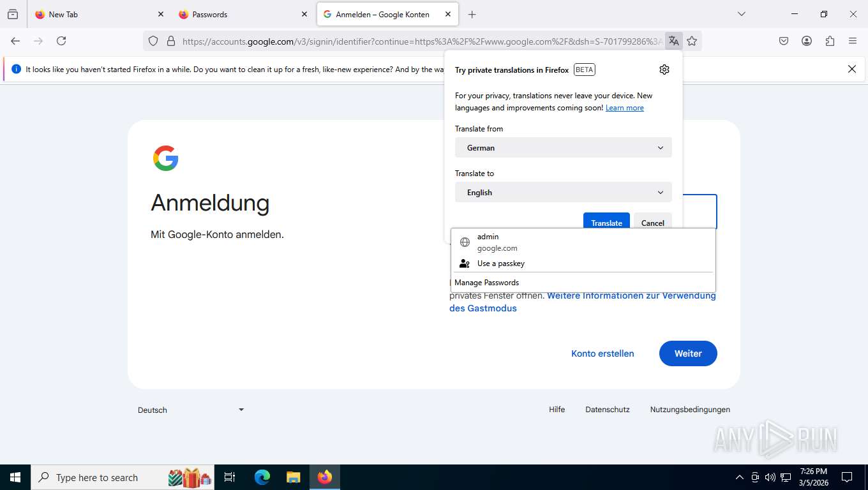Close the Anmelden Google Konten tab
Viewport: 868px width, 490px height.
448,14
